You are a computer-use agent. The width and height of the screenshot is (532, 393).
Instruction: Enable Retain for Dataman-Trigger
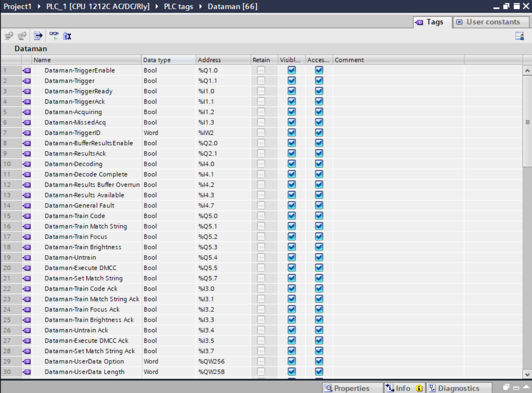tap(261, 81)
